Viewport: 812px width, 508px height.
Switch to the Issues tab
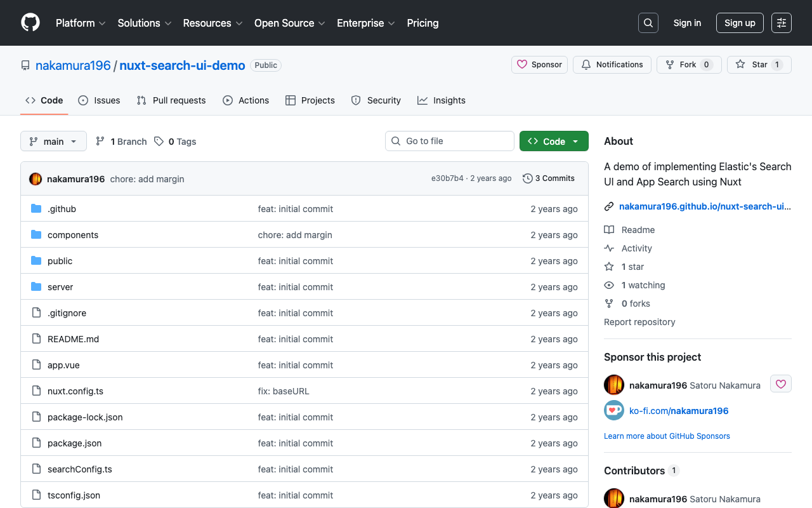(x=99, y=100)
